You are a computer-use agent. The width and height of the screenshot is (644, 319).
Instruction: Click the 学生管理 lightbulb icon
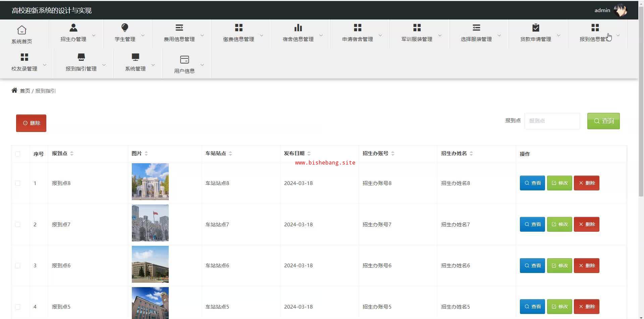(x=125, y=28)
